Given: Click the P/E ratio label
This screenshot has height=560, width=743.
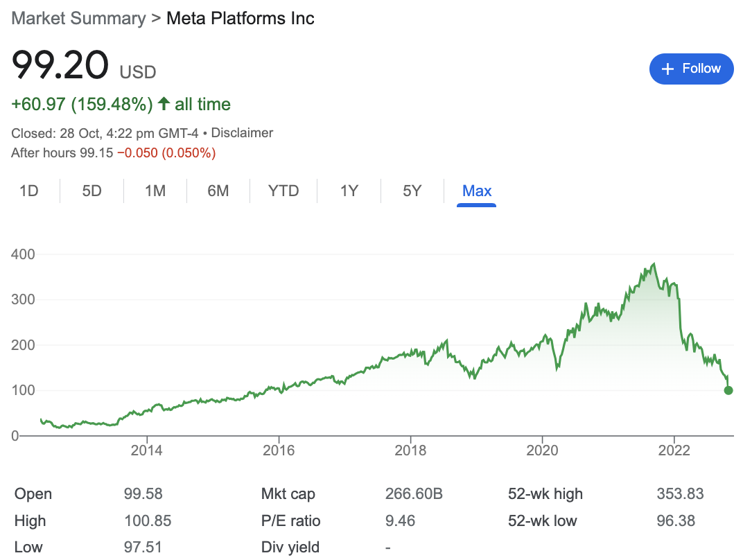Looking at the screenshot, I should pyautogui.click(x=290, y=520).
